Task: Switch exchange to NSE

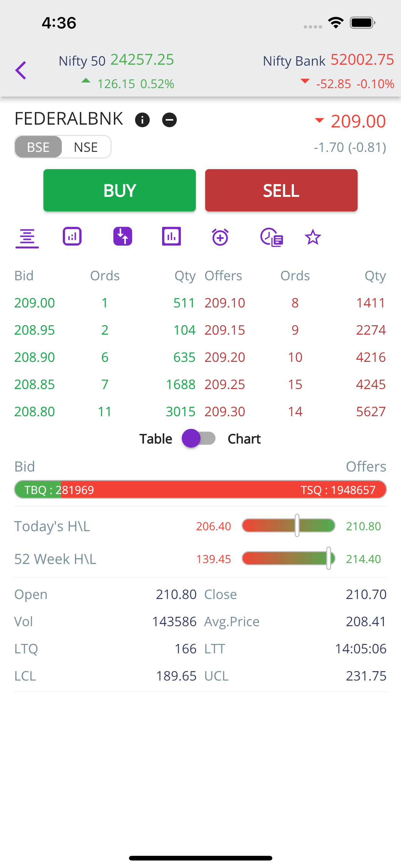Action: [86, 147]
